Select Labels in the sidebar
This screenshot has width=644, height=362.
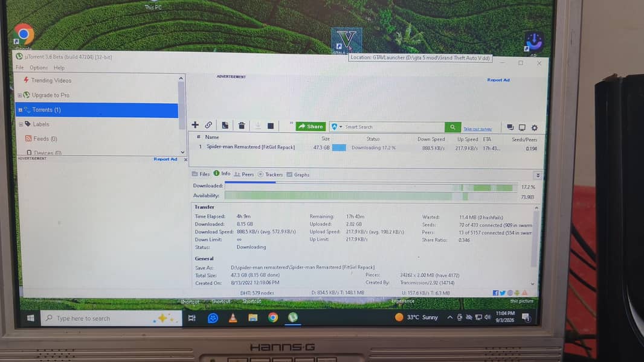[40, 124]
